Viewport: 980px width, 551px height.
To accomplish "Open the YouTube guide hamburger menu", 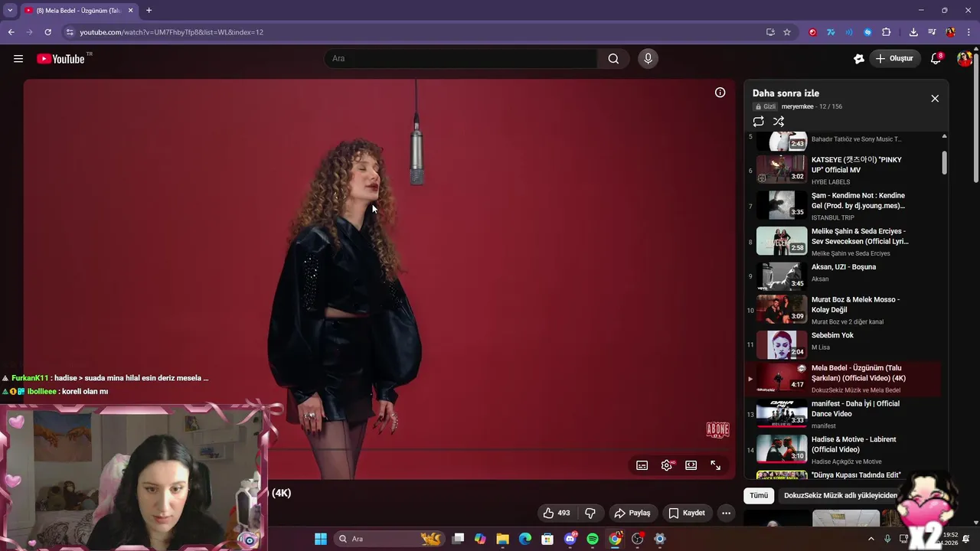I will click(x=18, y=58).
